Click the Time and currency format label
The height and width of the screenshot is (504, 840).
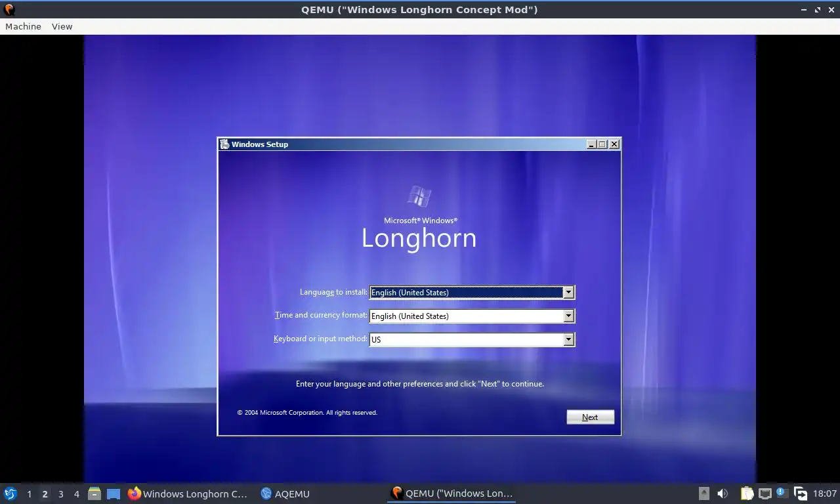[321, 315]
